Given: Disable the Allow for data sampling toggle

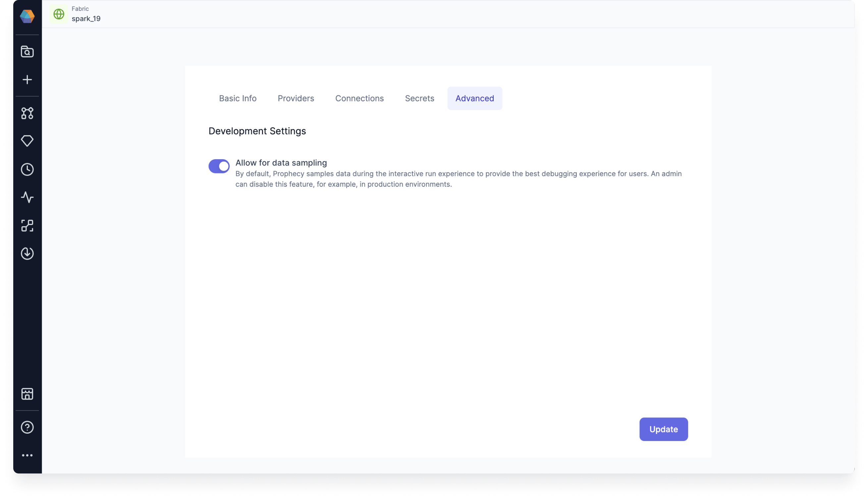Looking at the screenshot, I should [x=219, y=166].
